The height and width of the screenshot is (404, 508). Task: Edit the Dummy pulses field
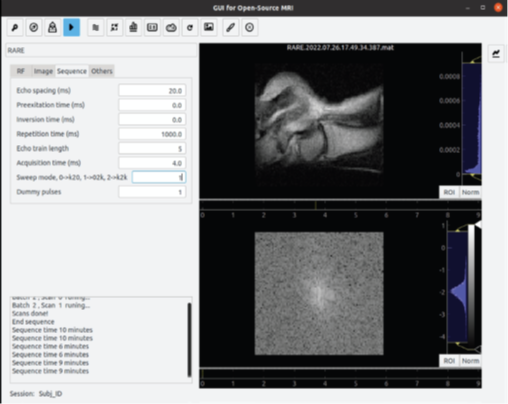(x=152, y=192)
